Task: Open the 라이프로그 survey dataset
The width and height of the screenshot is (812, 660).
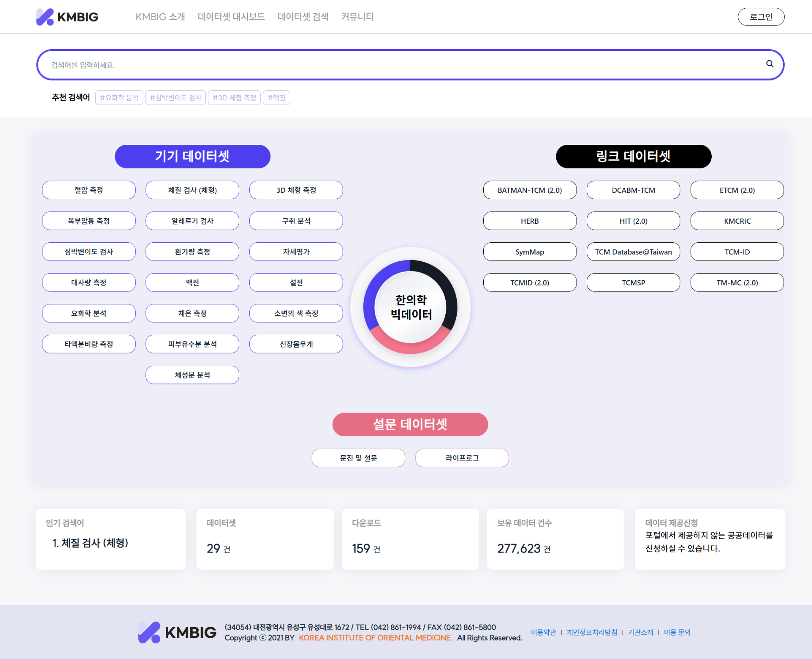Action: pyautogui.click(x=462, y=458)
